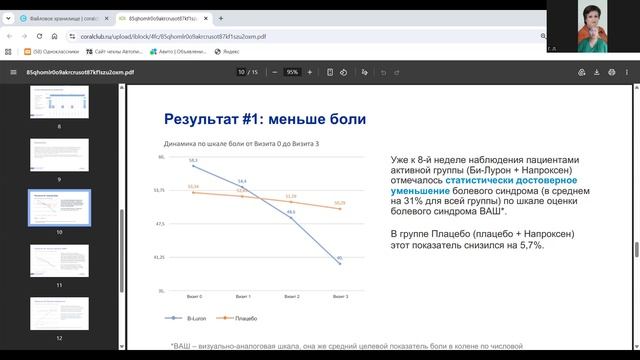Open PDF viewer more actions menu
The height and width of the screenshot is (360, 640).
(627, 72)
